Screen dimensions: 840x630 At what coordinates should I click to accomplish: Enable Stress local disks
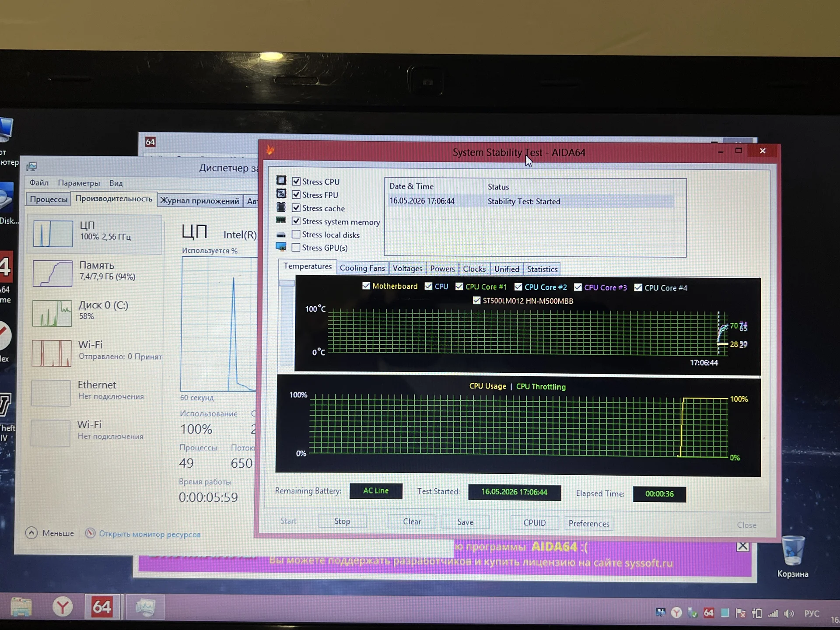click(x=296, y=234)
